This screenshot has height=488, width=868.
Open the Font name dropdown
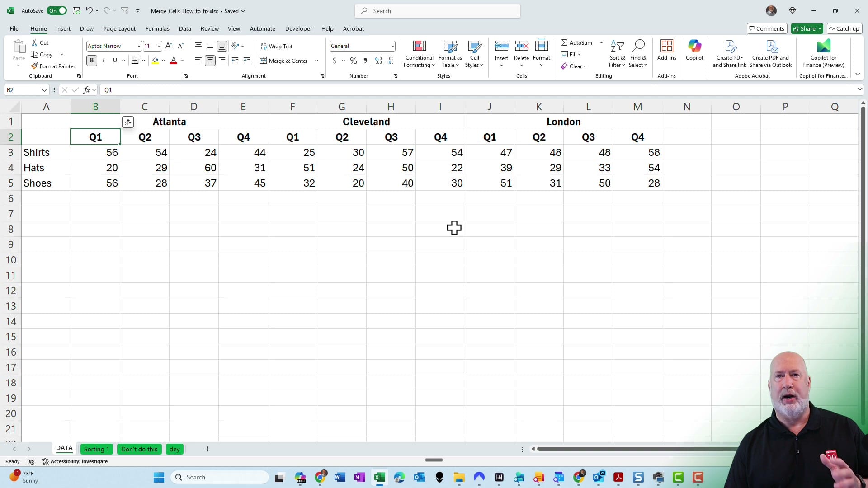[x=139, y=46]
